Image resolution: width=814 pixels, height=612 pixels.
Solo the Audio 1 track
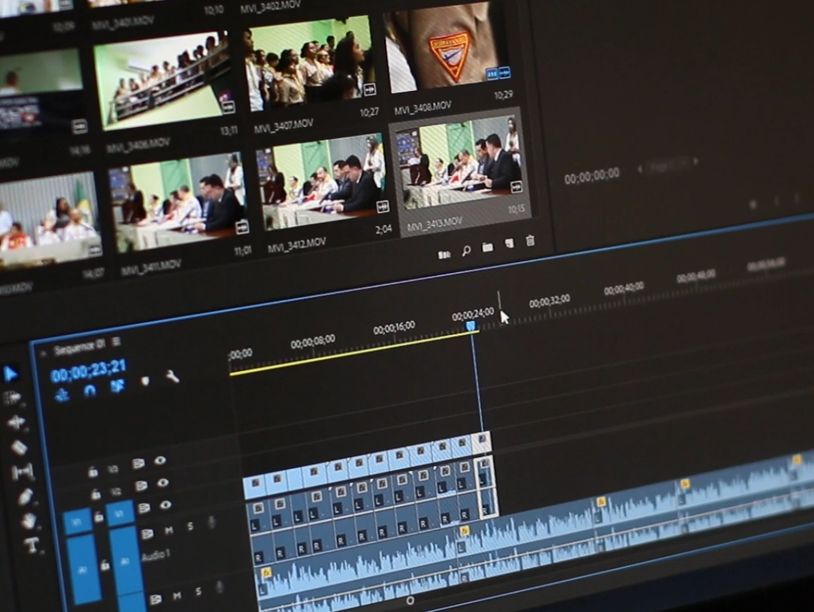click(191, 526)
